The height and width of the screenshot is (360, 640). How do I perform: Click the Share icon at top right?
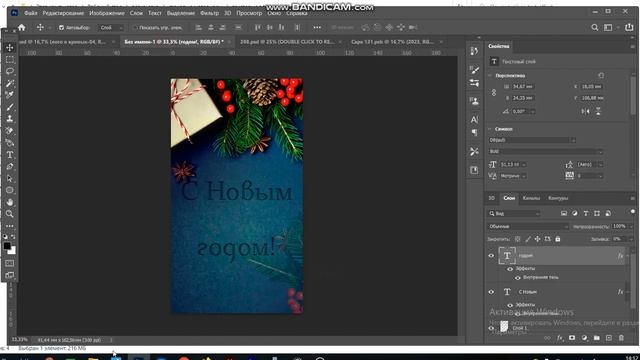629,27
